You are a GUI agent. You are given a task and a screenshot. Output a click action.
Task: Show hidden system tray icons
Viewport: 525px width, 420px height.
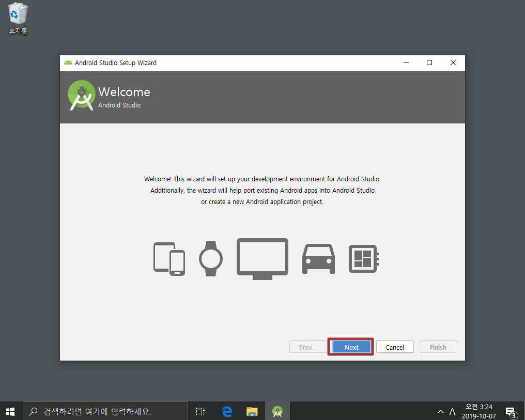coord(441,412)
